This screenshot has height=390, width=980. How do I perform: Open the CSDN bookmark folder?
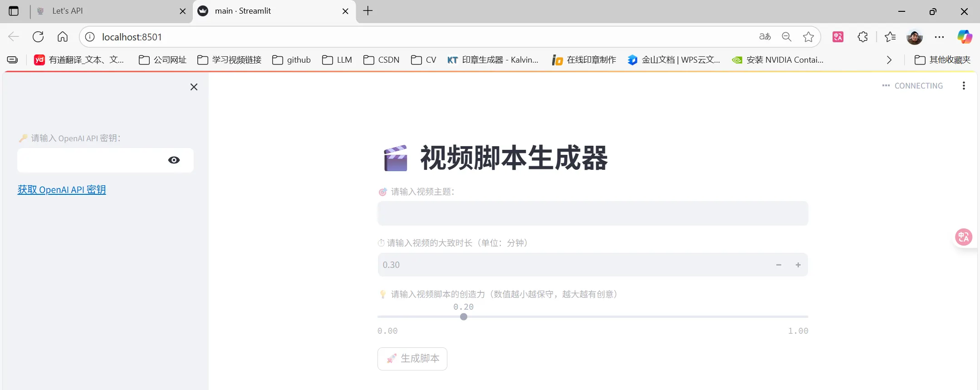[382, 60]
